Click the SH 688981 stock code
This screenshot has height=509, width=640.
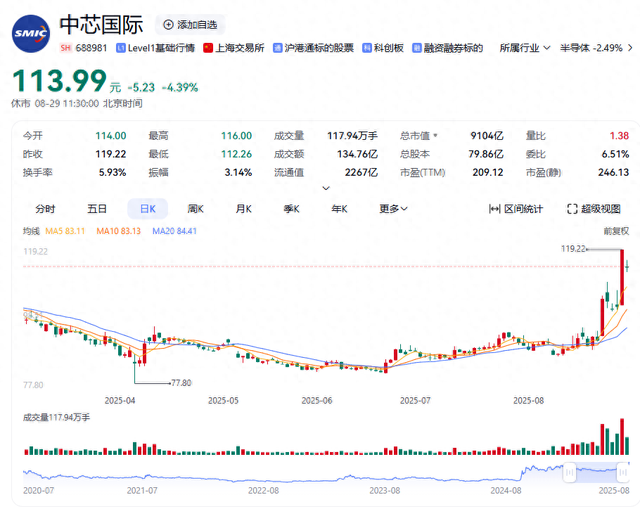click(84, 48)
